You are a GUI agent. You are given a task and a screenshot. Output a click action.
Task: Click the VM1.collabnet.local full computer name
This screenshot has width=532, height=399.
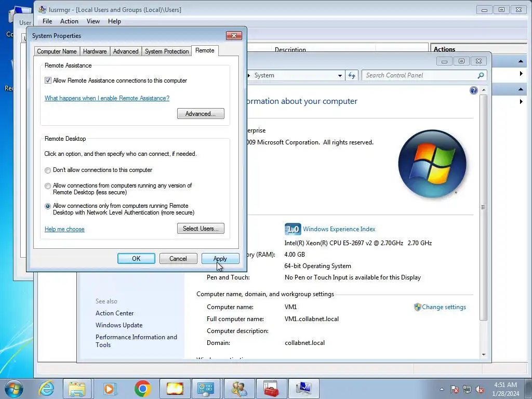pyautogui.click(x=312, y=319)
